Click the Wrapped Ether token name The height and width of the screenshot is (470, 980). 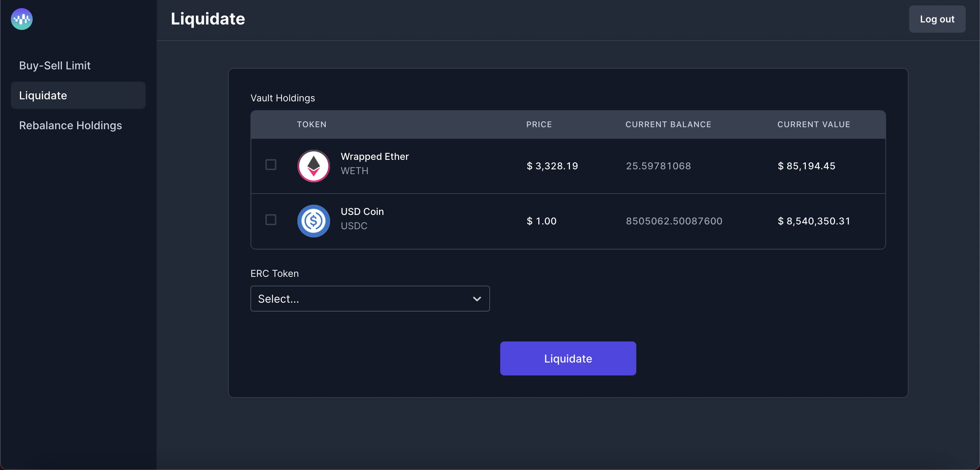click(x=374, y=157)
